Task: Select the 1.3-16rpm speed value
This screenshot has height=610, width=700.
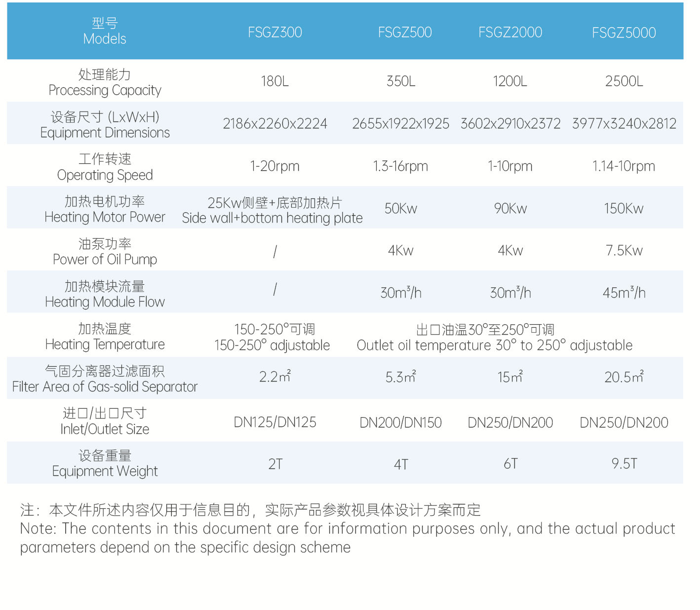Action: point(400,166)
